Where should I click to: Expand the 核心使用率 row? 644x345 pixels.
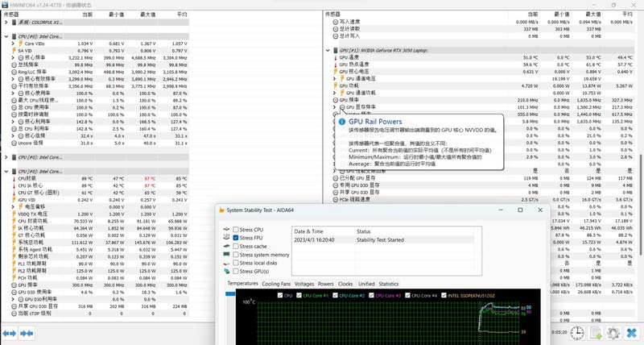13,94
